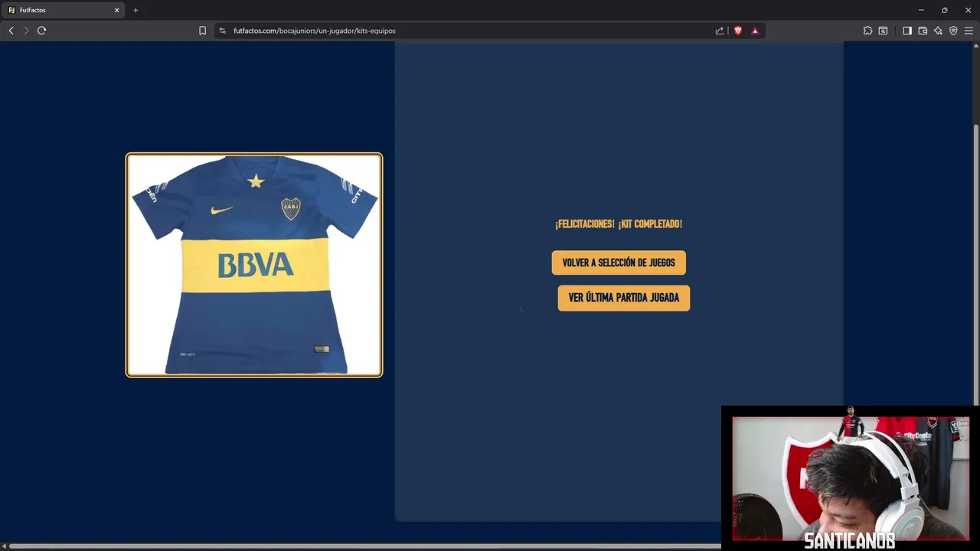Open the Brave VPN shield icon
The height and width of the screenshot is (551, 980).
953,31
